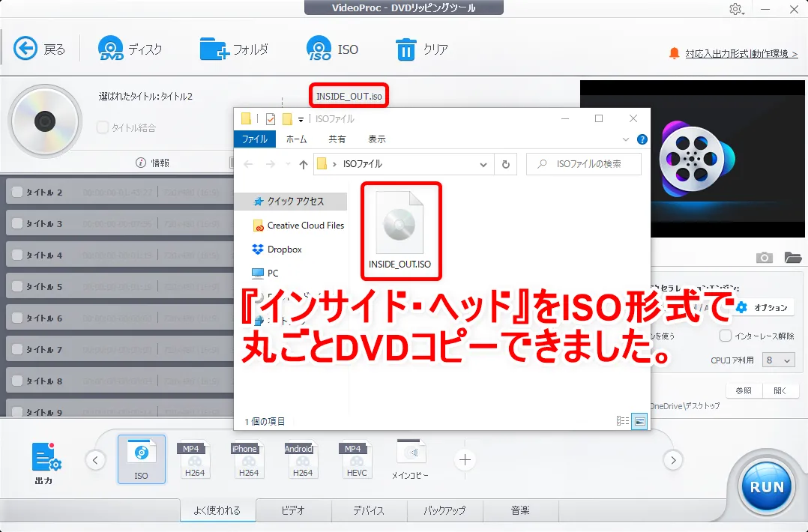Open Explorer help question mark icon
The height and width of the screenshot is (532, 808).
(642, 139)
